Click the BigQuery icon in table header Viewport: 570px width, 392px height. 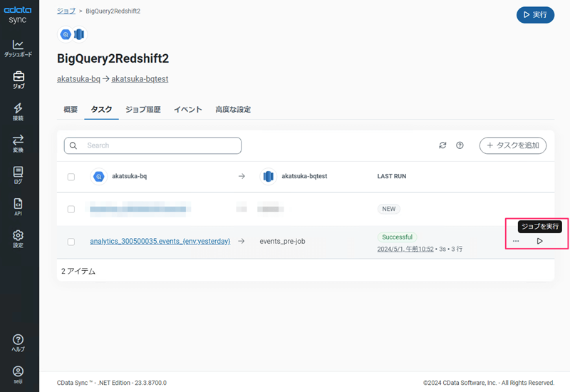pos(98,176)
